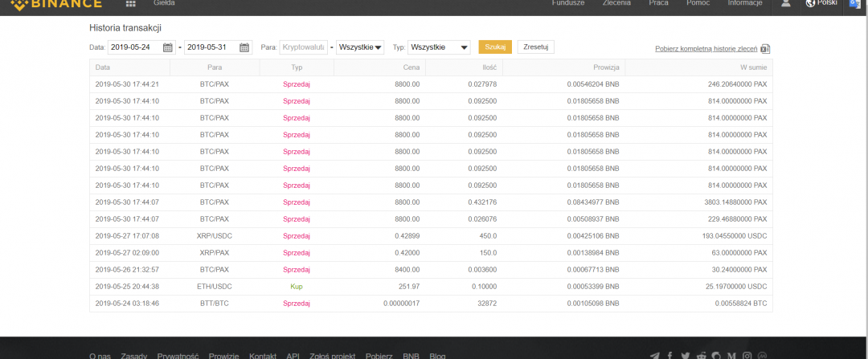Expand the pair quote currency dropdown
The width and height of the screenshot is (868, 359).
click(360, 47)
